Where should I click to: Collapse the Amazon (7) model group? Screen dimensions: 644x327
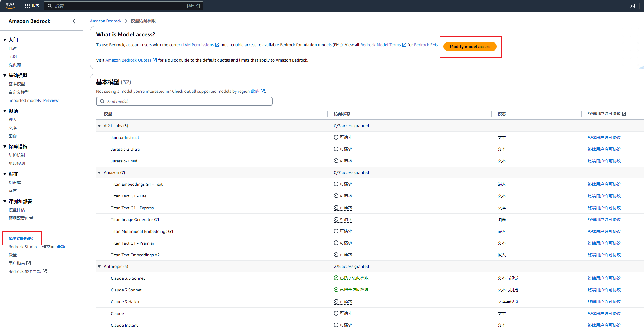[99, 172]
